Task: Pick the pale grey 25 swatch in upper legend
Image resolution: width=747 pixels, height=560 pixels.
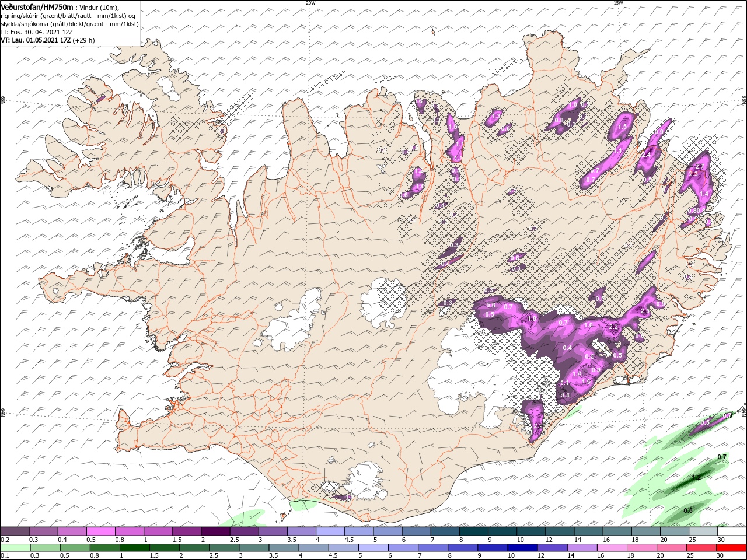Action: click(x=703, y=531)
